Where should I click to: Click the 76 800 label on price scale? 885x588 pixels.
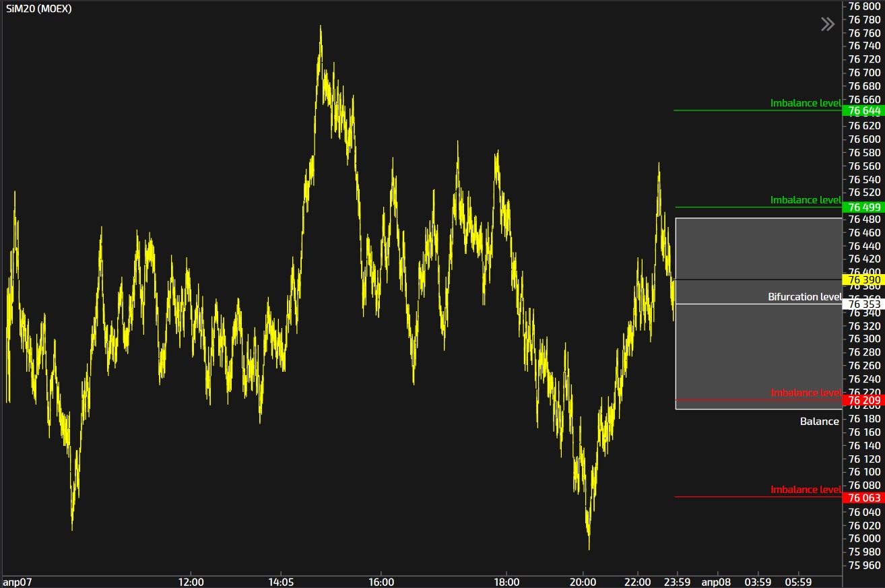pyautogui.click(x=863, y=6)
